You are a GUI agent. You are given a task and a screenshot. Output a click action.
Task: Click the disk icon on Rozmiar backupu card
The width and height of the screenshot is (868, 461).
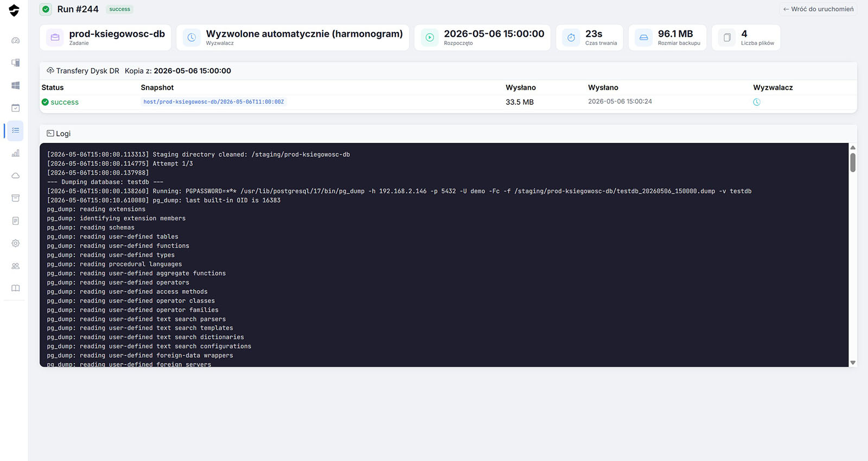644,37
